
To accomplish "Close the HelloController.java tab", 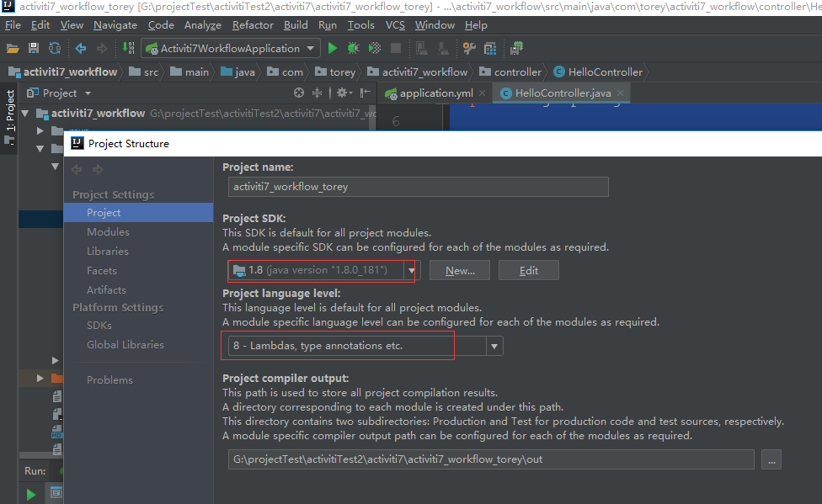I will pyautogui.click(x=620, y=93).
